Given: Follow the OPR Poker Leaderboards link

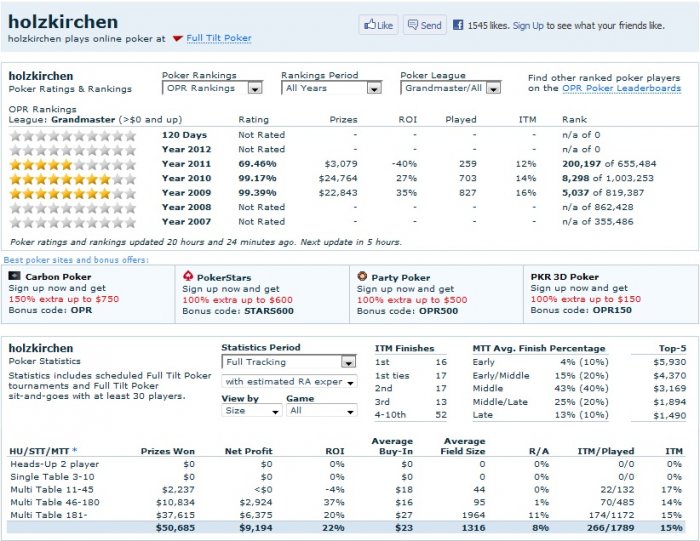Looking at the screenshot, I should click(x=621, y=88).
